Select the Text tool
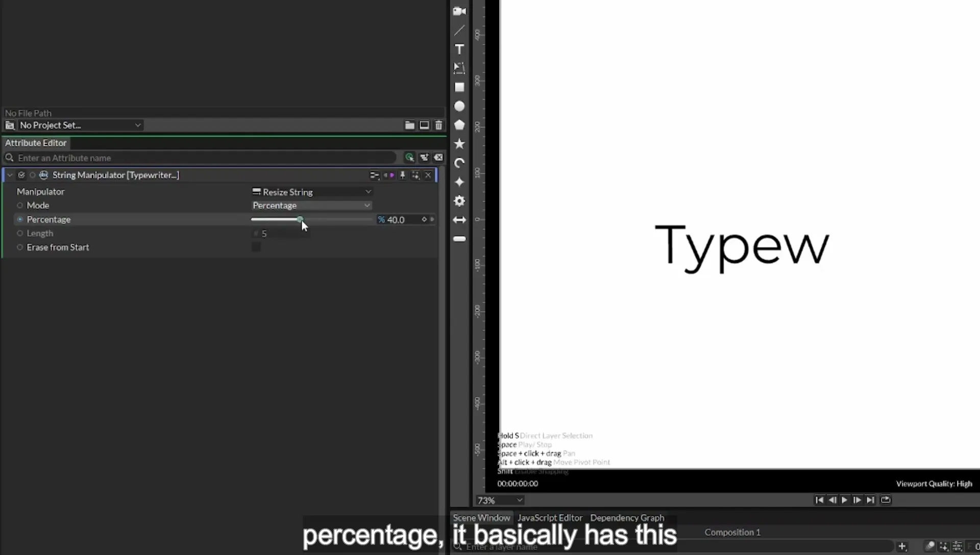Screen dimensions: 980x555 coord(459,49)
